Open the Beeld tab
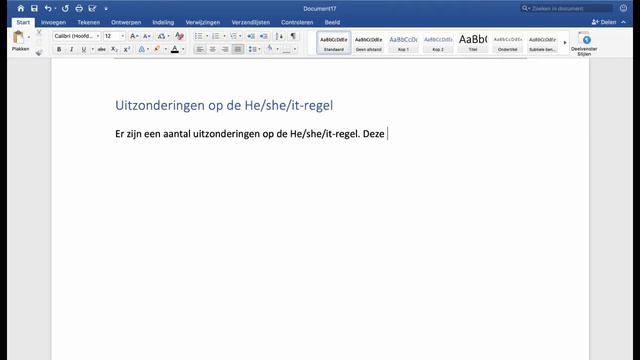The width and height of the screenshot is (640, 360). click(332, 22)
